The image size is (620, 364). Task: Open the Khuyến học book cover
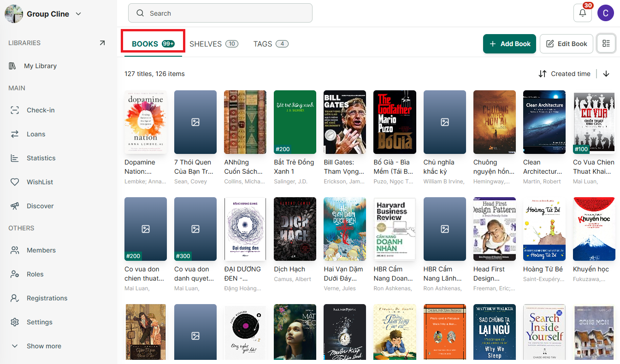coord(594,229)
